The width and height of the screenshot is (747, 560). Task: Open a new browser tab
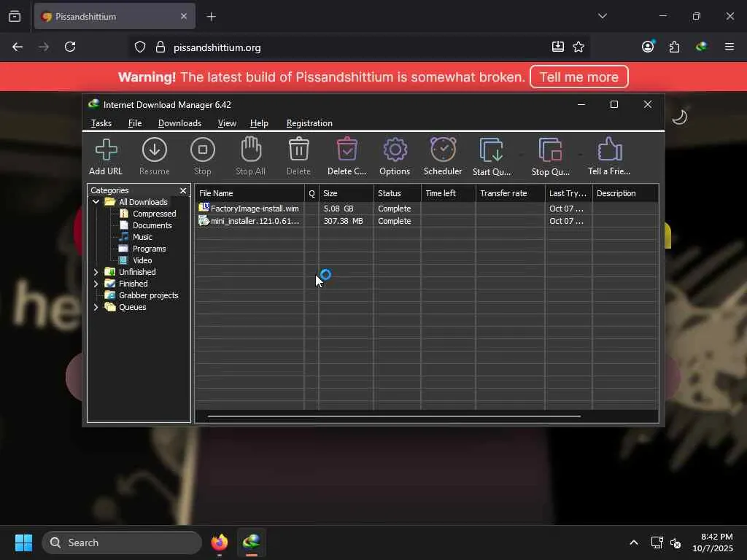pyautogui.click(x=212, y=17)
